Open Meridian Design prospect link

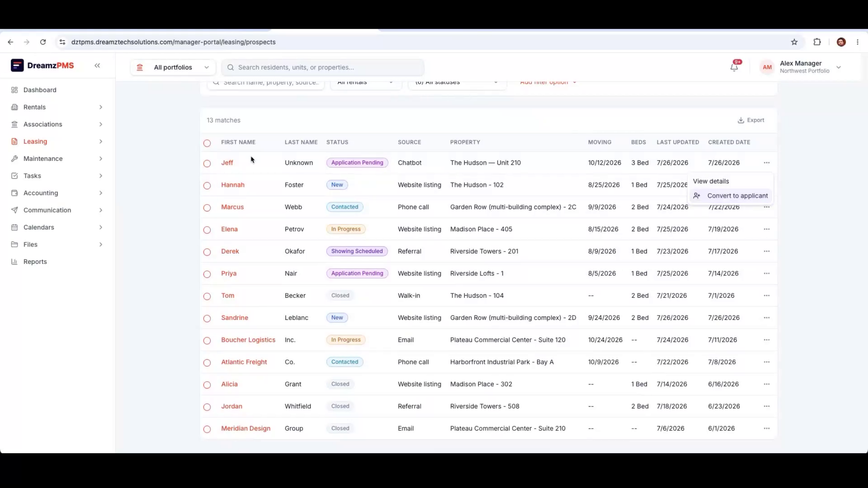click(x=246, y=428)
